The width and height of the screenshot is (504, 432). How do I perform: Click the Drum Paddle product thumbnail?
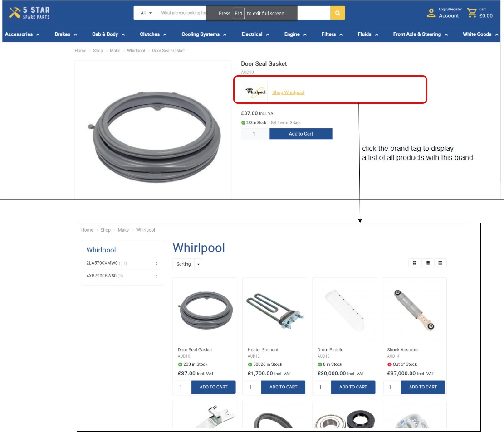click(x=344, y=311)
